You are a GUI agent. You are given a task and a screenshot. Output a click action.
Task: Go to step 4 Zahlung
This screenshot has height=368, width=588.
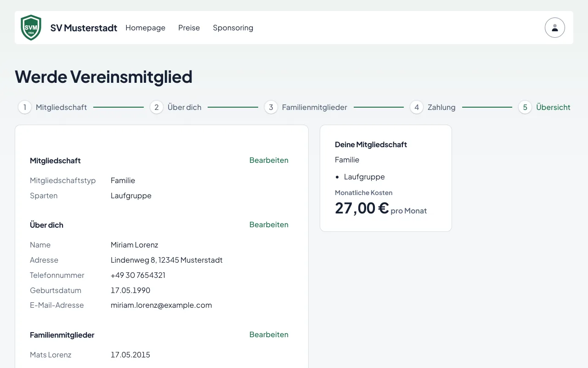coord(433,107)
